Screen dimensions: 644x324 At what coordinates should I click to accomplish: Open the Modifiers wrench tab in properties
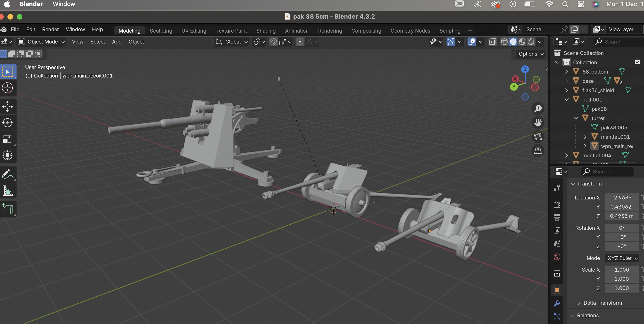[557, 303]
